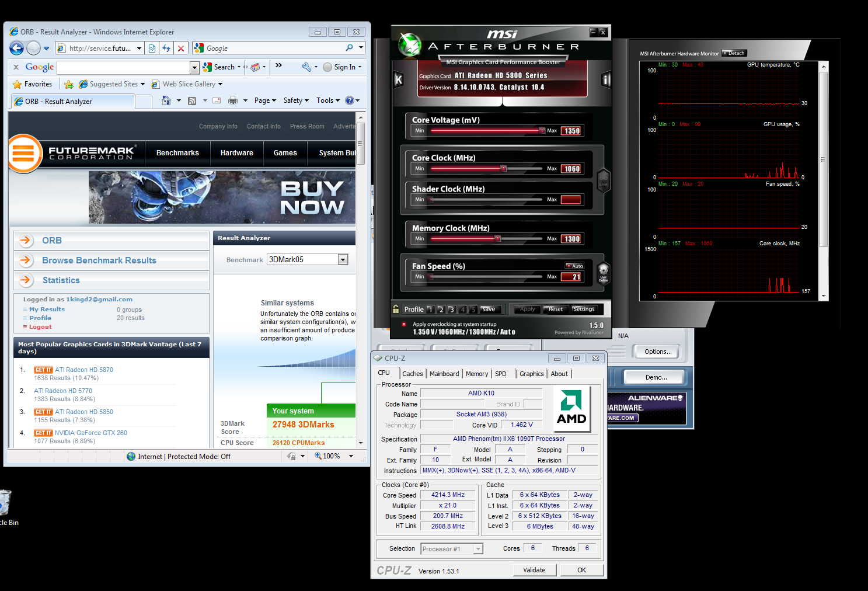
Task: Click the Reset button in Afterburner
Action: [x=555, y=310]
